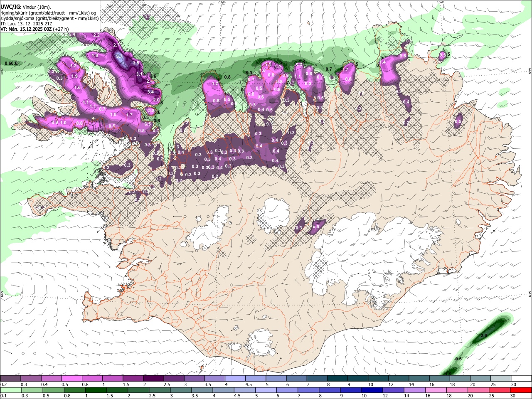
Task: Pick the grey-blue 3.5–4 rain legend swatch
Action: [202, 390]
